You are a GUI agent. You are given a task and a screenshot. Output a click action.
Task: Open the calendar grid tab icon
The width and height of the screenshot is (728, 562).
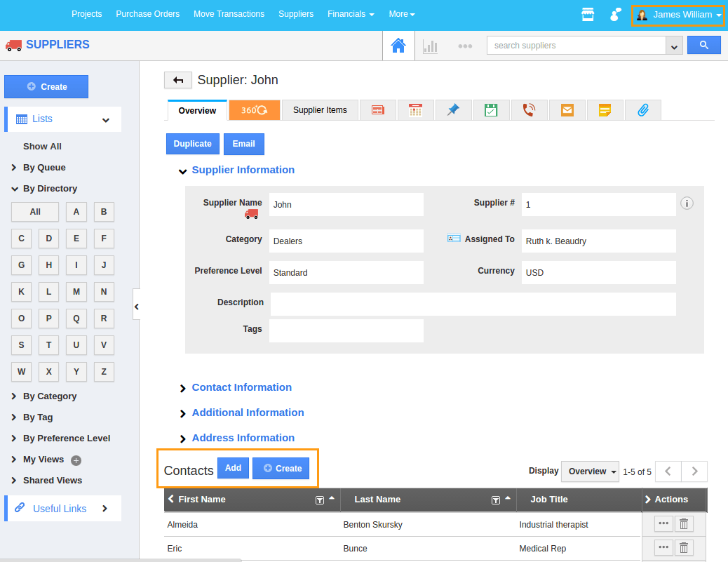[x=415, y=110]
